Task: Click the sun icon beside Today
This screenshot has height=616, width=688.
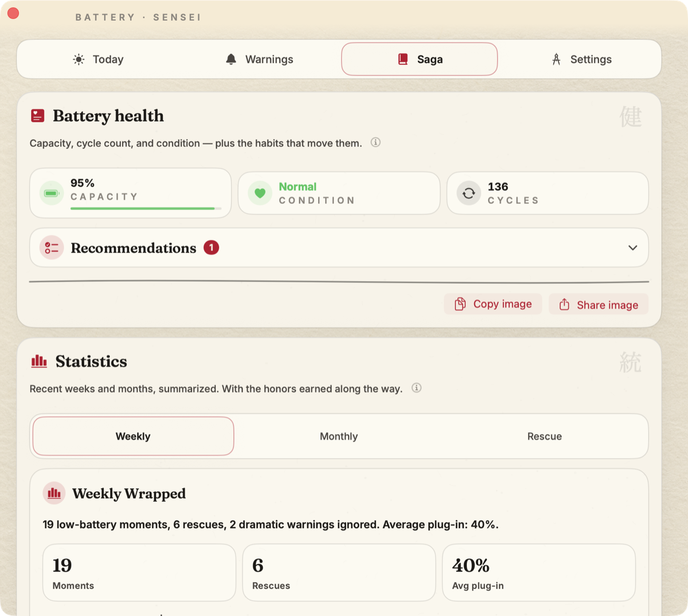Action: pyautogui.click(x=79, y=60)
